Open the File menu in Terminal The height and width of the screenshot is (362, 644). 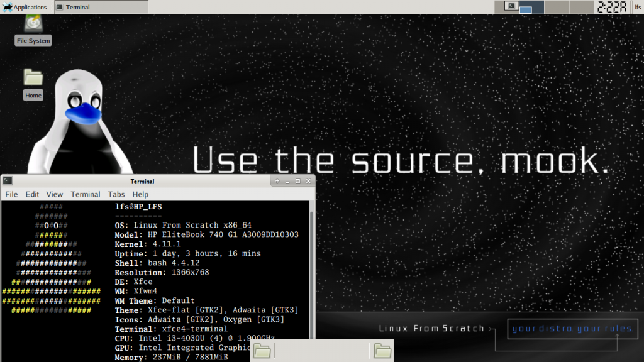tap(11, 194)
